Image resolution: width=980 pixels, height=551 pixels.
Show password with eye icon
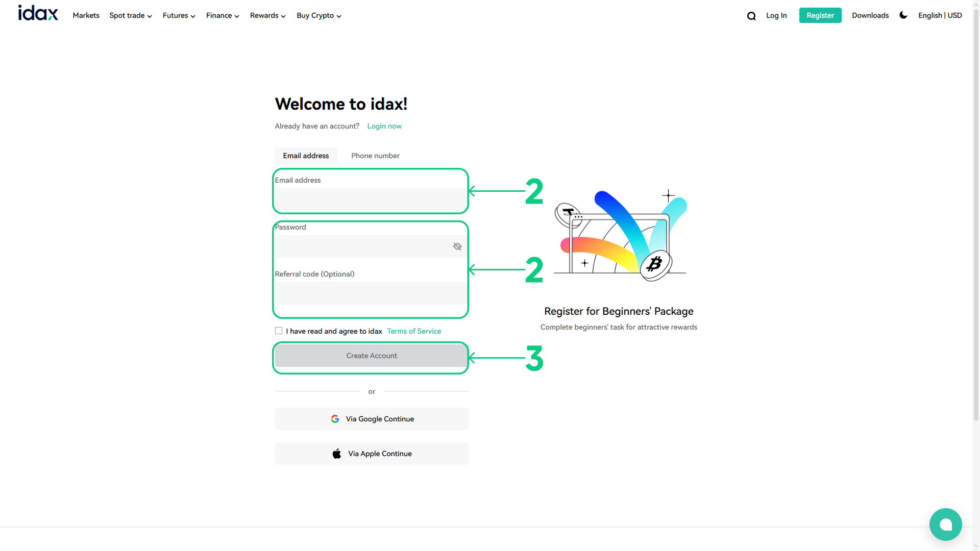(457, 246)
